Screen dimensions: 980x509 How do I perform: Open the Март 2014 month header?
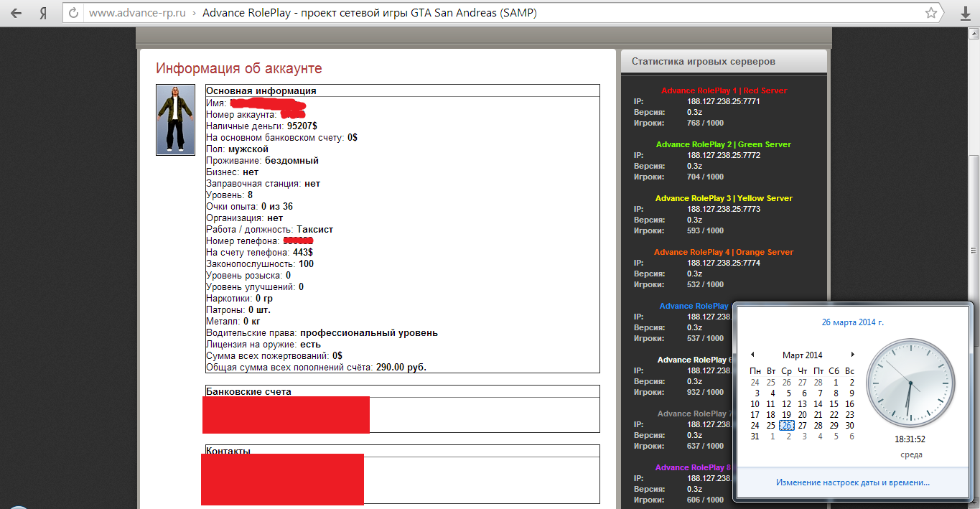point(802,355)
